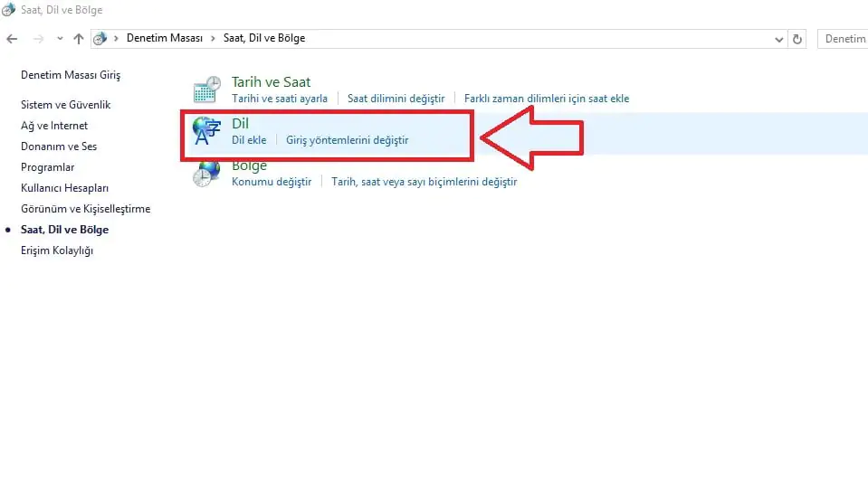Screen dimensions: 868x482
Task: Click the Control Panel icon in address bar
Action: (x=100, y=39)
